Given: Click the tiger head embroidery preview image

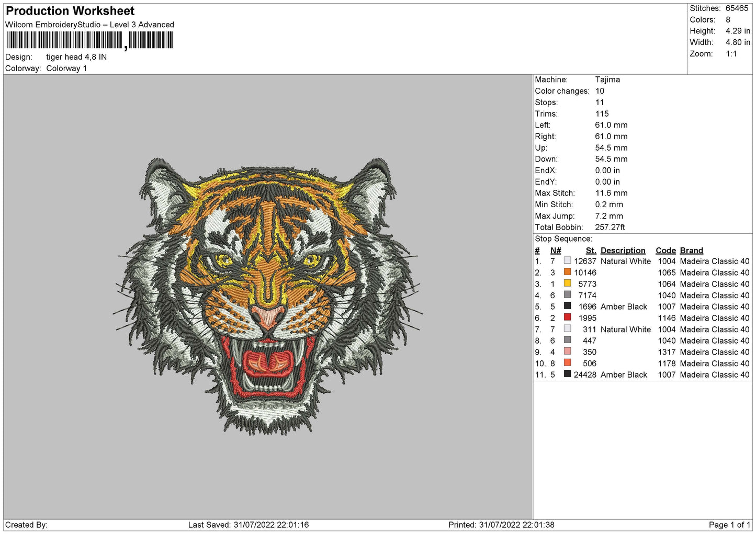Looking at the screenshot, I should pos(267,296).
